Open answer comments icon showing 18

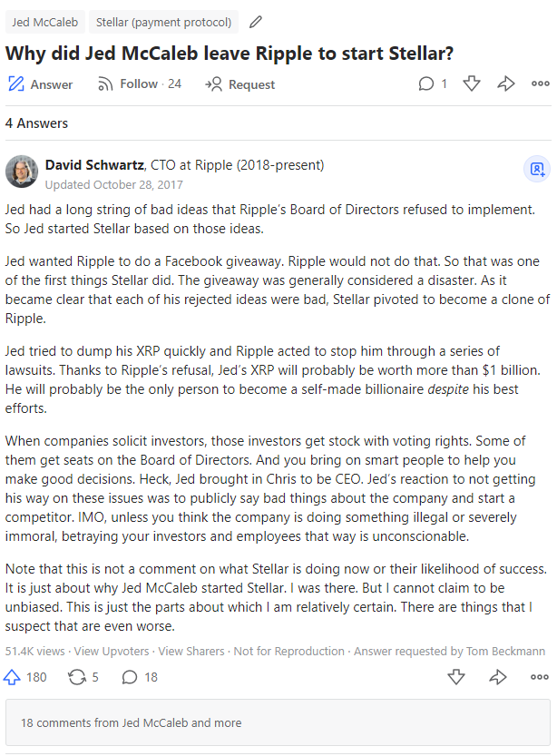(131, 677)
